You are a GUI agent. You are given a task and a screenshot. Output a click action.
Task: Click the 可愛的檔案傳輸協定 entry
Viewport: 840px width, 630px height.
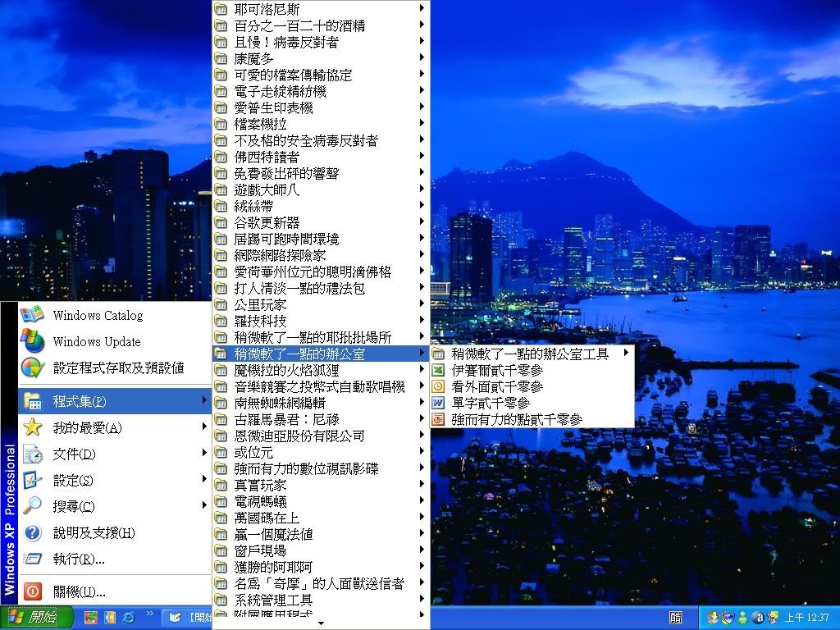(321, 75)
